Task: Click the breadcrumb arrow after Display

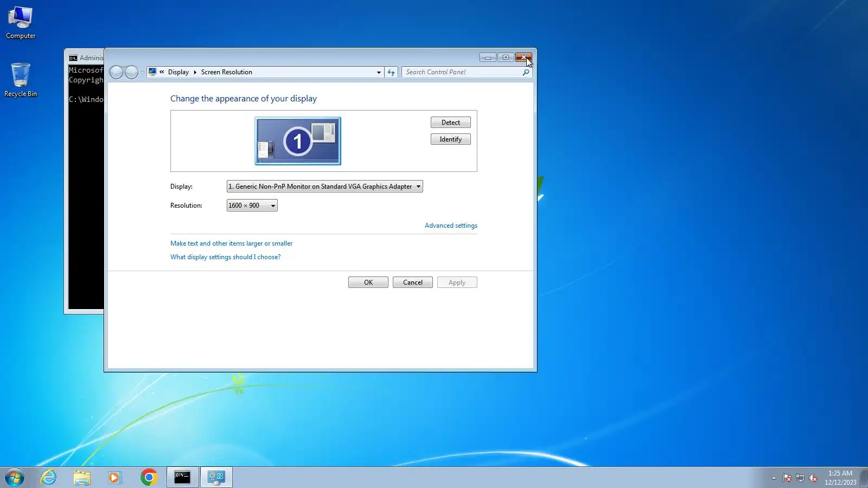Action: (195, 72)
